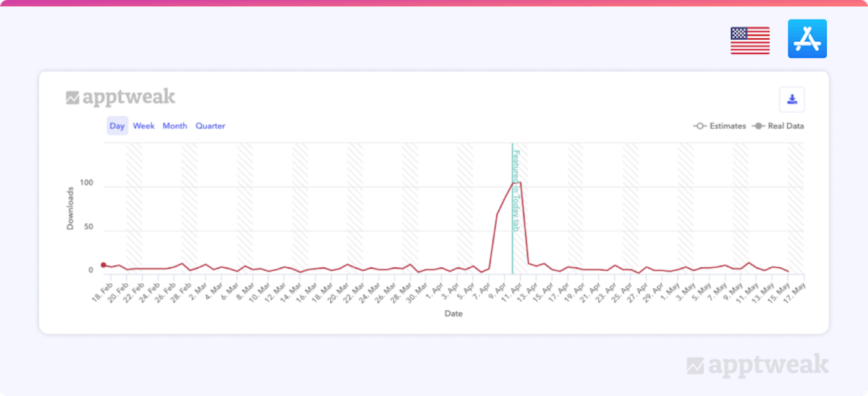This screenshot has width=868, height=396.
Task: Switch chart to Quarter view
Action: click(210, 126)
